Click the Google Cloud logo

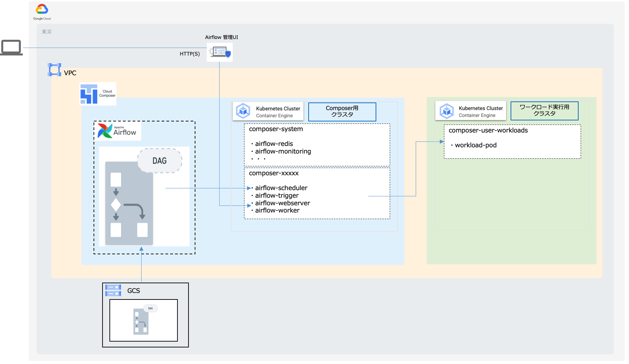(42, 10)
